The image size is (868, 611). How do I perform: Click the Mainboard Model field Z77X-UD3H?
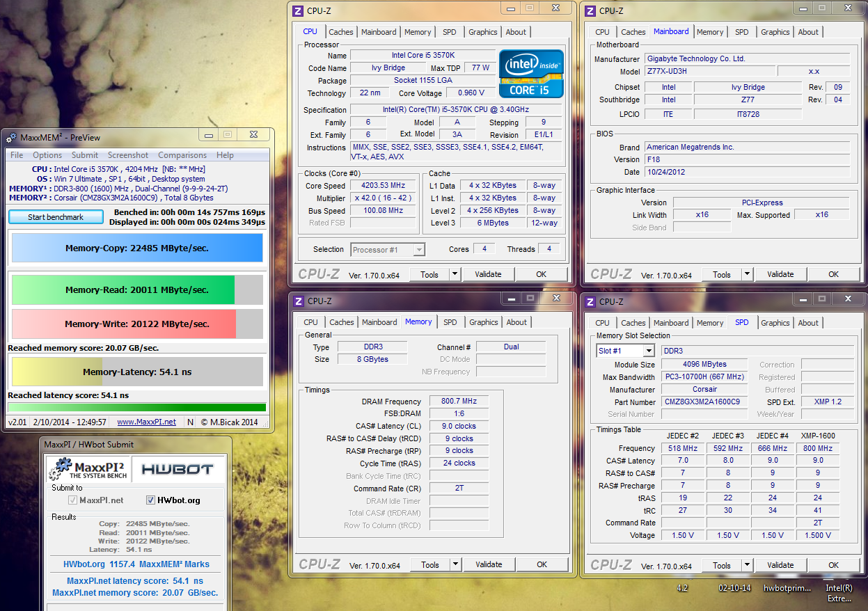(x=709, y=72)
